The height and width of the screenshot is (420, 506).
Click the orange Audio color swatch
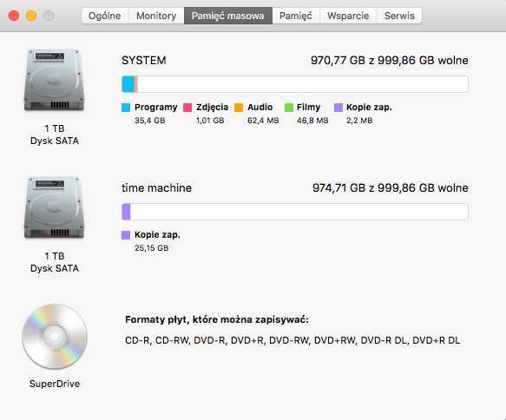coord(239,108)
